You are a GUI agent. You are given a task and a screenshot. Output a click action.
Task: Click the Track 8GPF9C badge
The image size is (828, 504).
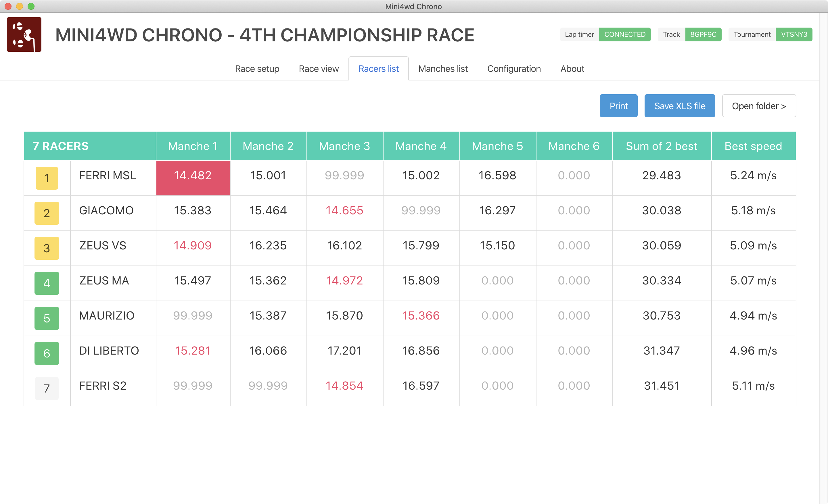703,34
